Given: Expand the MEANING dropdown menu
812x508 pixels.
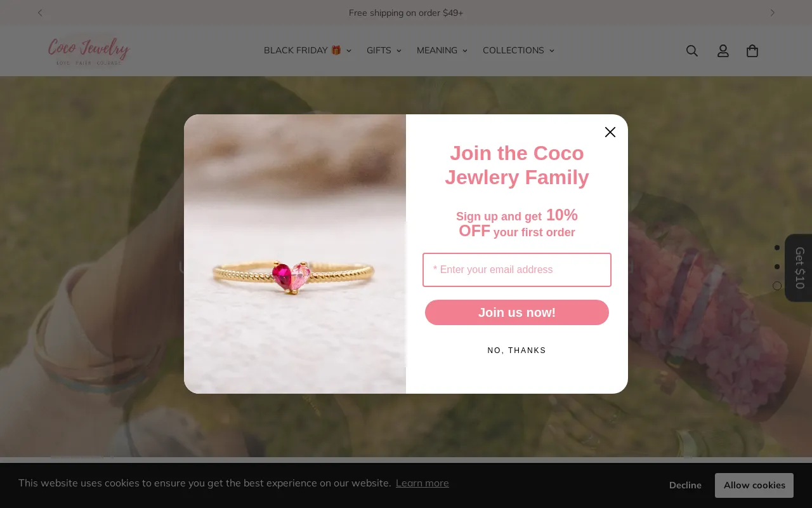Looking at the screenshot, I should [437, 50].
